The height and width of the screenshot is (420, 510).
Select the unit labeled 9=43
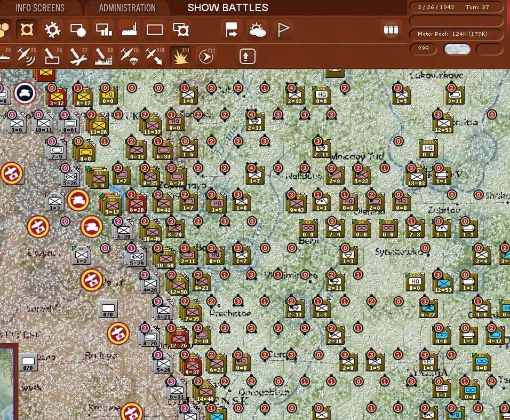point(297,204)
